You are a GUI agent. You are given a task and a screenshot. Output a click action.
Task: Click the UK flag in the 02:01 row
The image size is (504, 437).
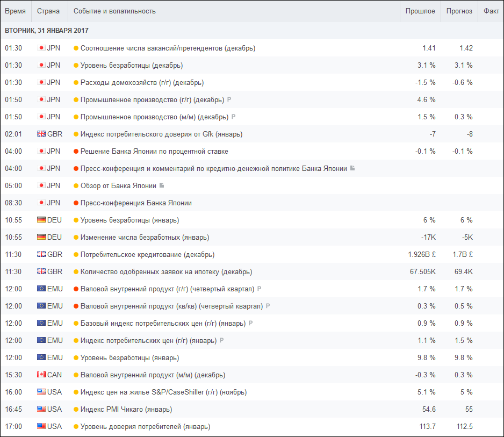coord(41,134)
